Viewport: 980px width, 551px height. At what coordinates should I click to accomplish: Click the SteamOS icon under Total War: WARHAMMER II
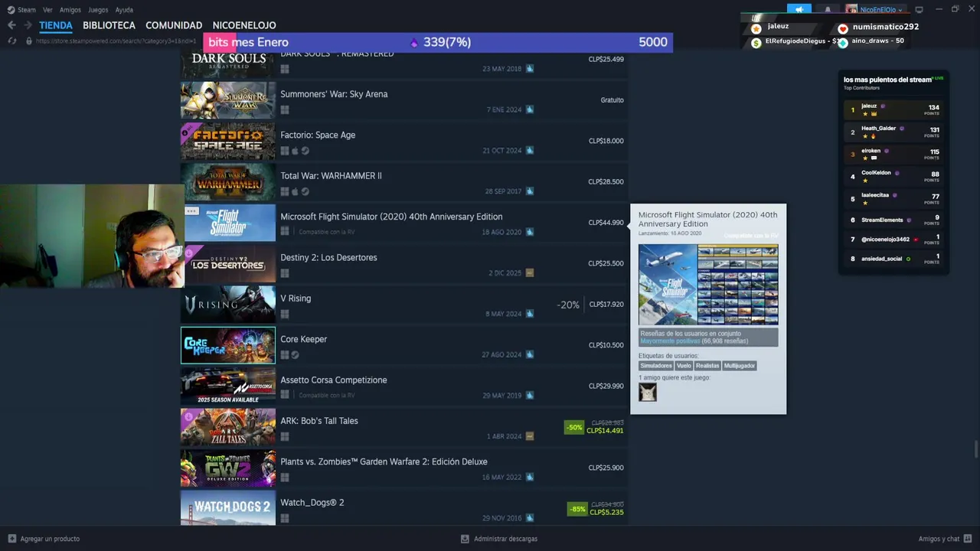point(305,191)
